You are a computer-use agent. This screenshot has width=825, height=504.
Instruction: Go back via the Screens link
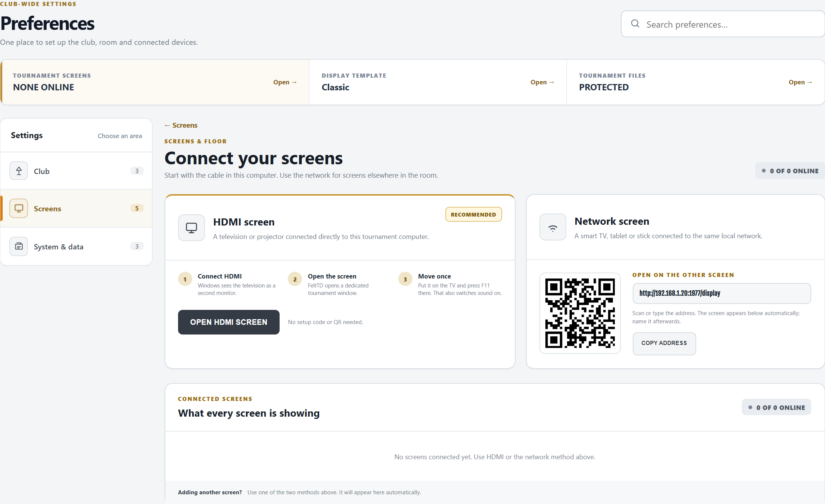(181, 125)
